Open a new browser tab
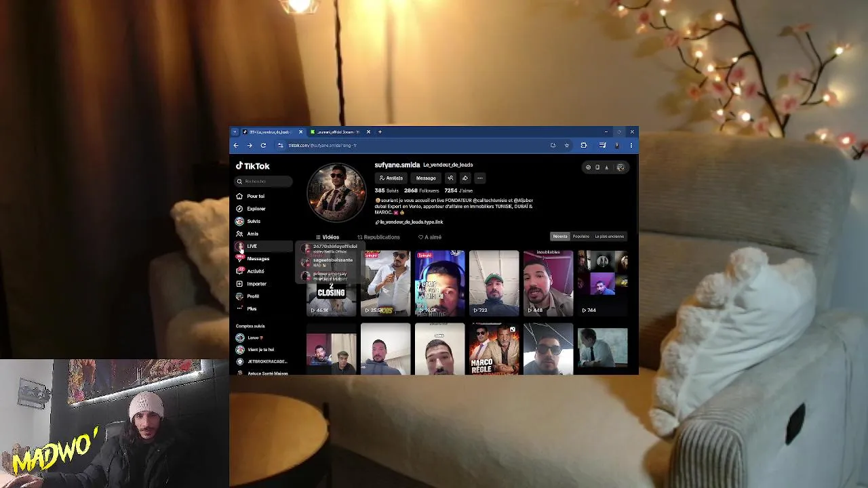This screenshot has width=868, height=488. click(380, 132)
